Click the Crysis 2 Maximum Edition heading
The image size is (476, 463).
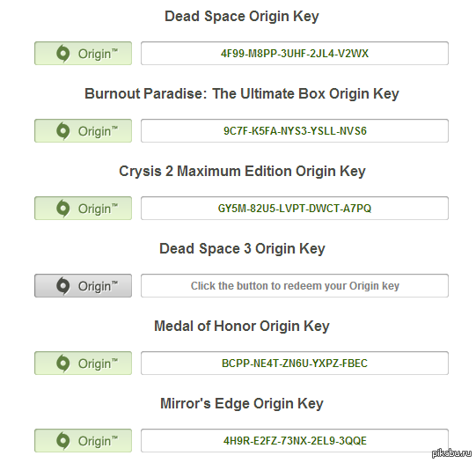pyautogui.click(x=242, y=172)
